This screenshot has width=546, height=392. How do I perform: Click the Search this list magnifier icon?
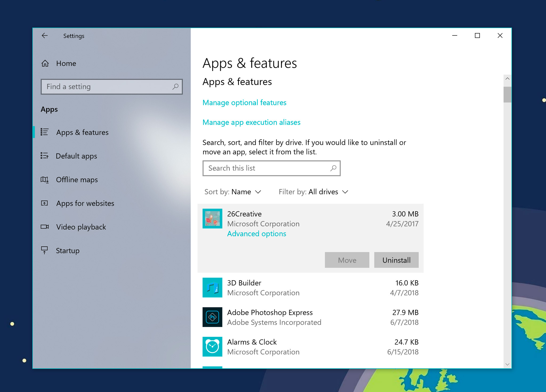[333, 168]
